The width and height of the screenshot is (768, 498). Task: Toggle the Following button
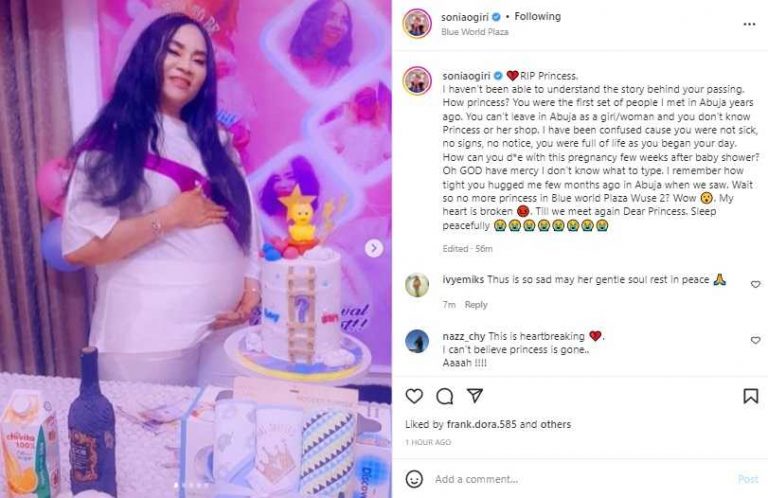point(537,17)
